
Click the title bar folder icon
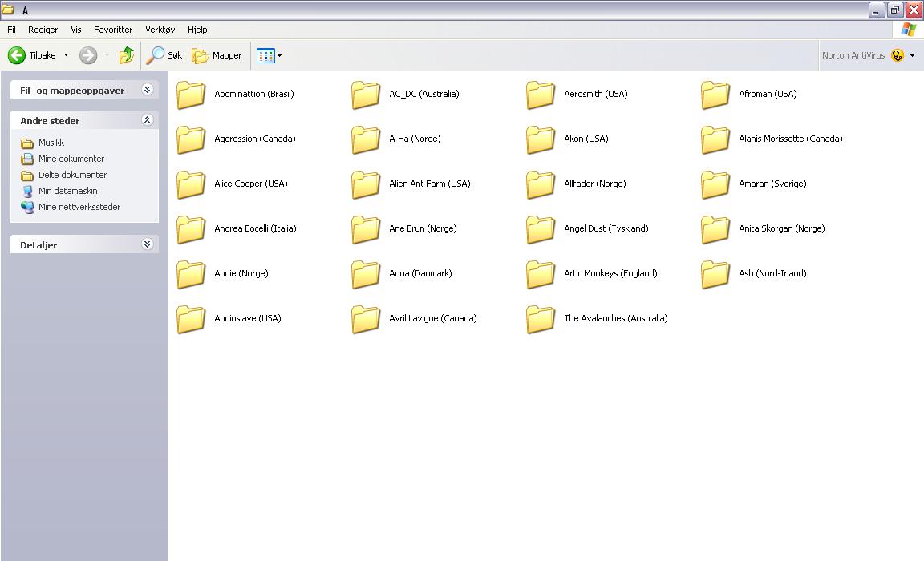[8, 10]
